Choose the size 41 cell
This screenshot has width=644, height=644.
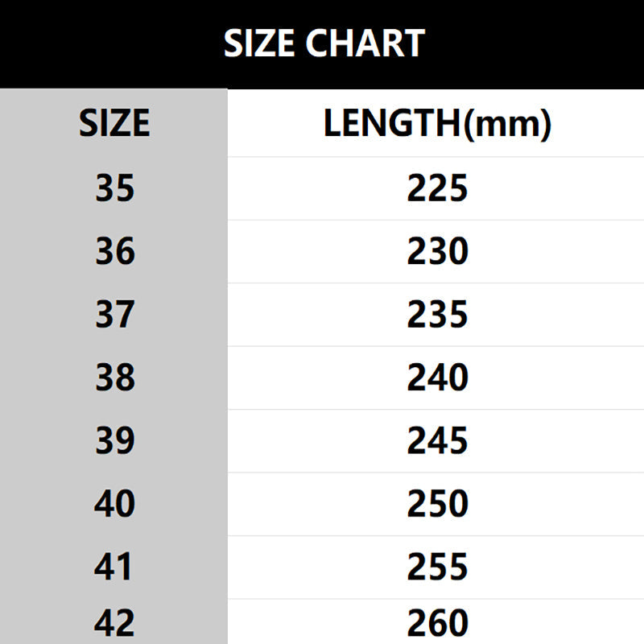pos(114,568)
